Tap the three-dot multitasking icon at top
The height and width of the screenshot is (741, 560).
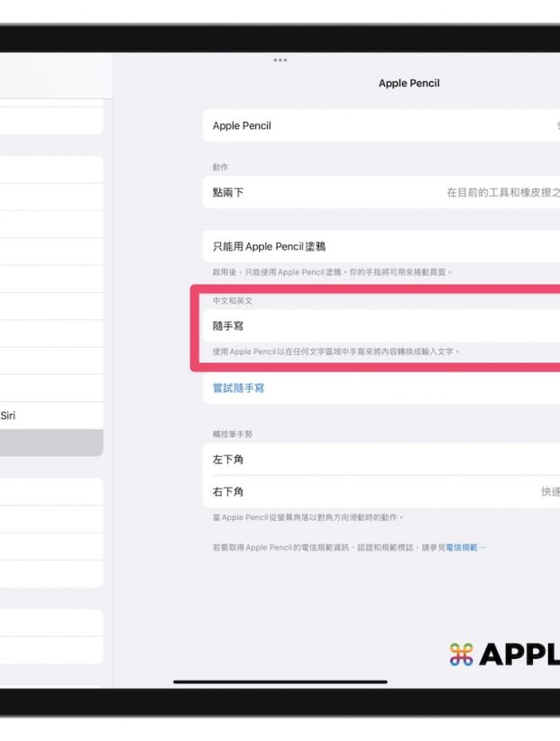(280, 60)
